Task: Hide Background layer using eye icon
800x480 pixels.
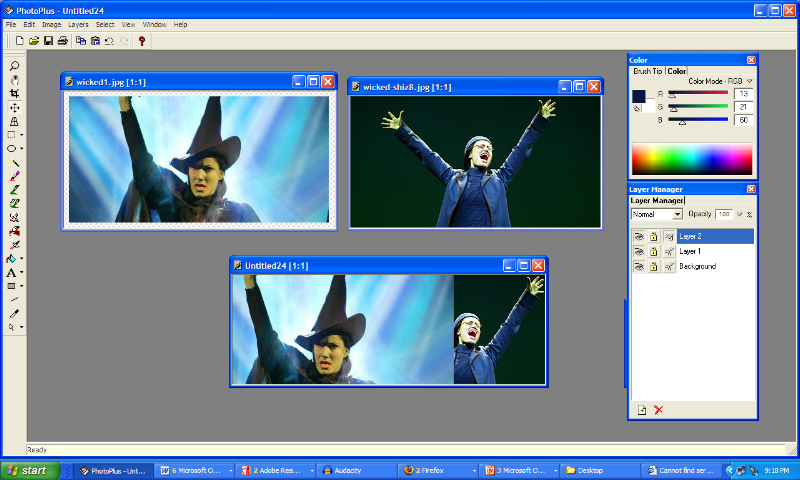Action: pos(639,266)
